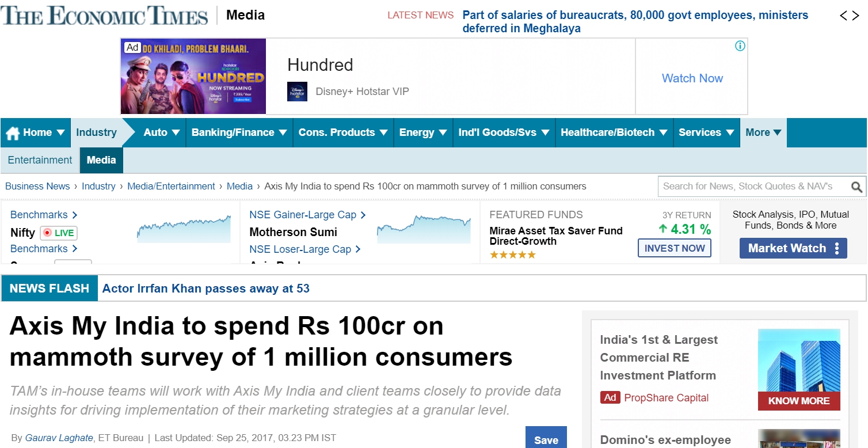Open Irrfan Khan news flash link
Screen dimensions: 868x448
tap(205, 289)
